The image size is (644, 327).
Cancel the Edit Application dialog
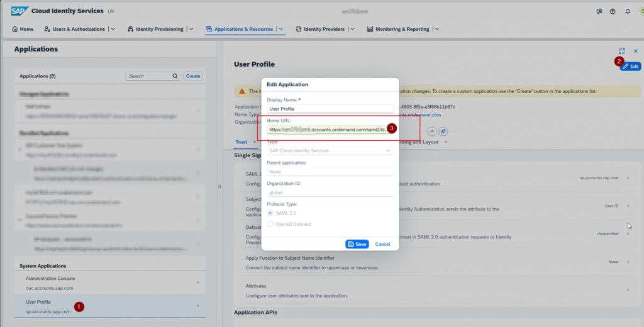(x=382, y=244)
